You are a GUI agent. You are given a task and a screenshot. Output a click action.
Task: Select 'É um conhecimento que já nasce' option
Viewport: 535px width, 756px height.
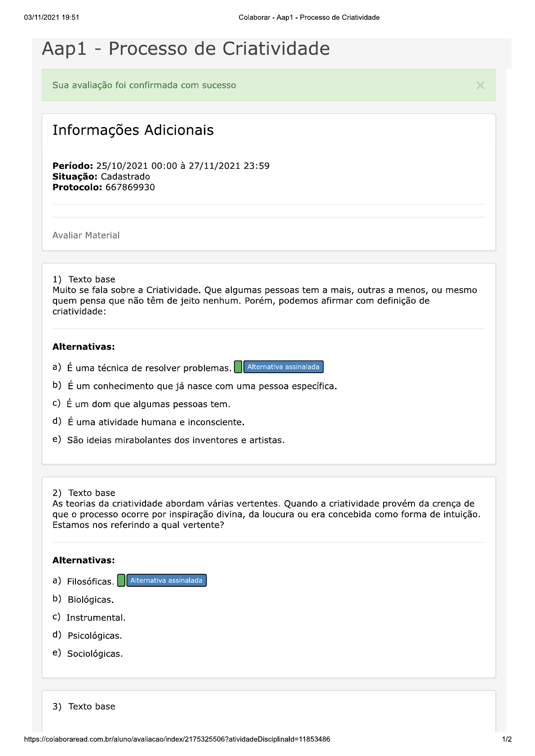pyautogui.click(x=202, y=386)
